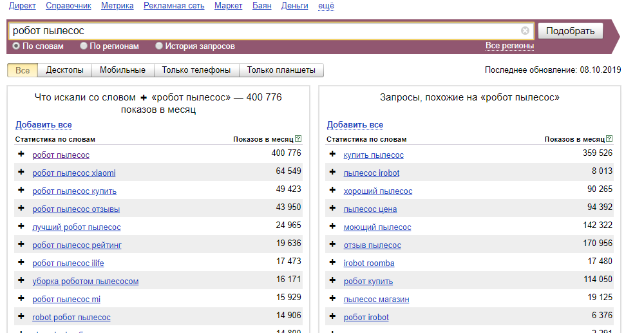This screenshot has height=333, width=644.
Task: Select the '170 956' impressions value
Action: pyautogui.click(x=598, y=243)
